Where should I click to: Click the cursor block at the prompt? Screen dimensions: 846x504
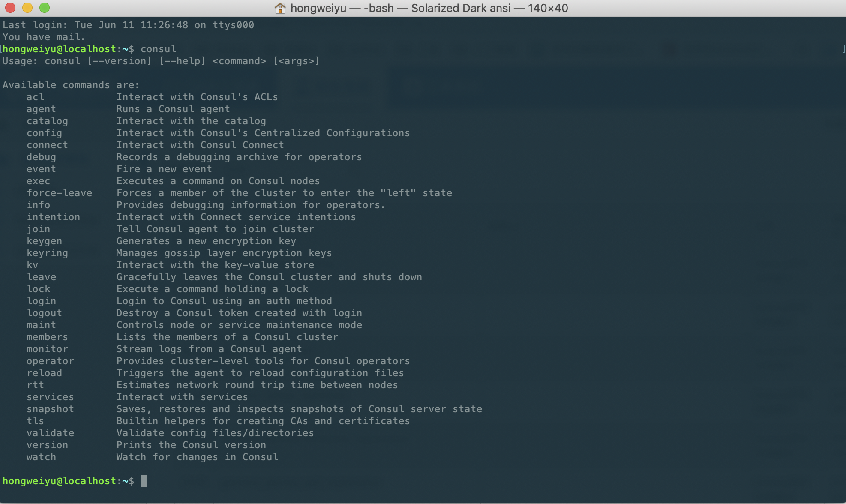[x=144, y=481]
